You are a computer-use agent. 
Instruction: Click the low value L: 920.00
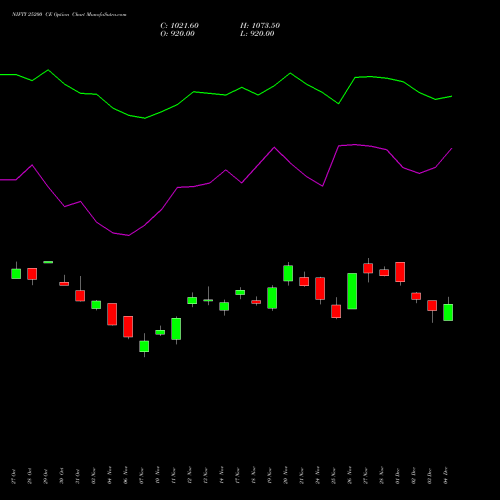click(257, 34)
